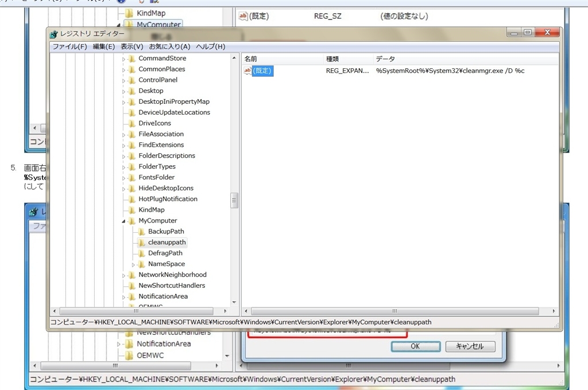Click the CommonPlaces folder icon
The width and height of the screenshot is (588, 390).
click(131, 69)
